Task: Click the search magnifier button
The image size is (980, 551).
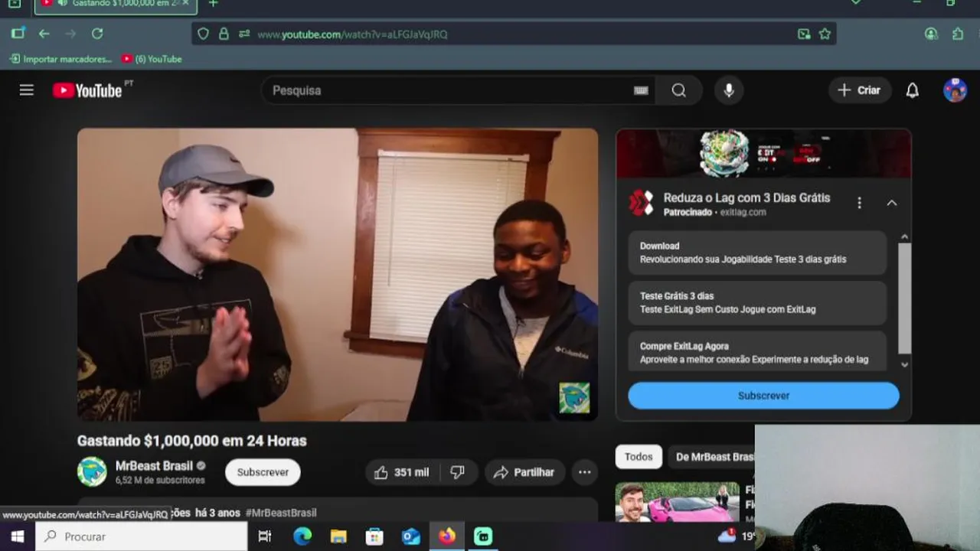Action: (679, 90)
